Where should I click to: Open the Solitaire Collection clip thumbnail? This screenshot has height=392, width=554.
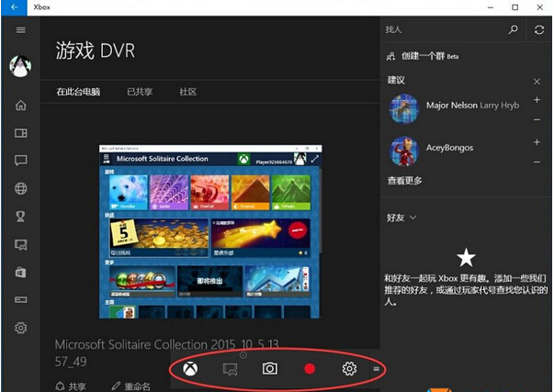(211, 230)
